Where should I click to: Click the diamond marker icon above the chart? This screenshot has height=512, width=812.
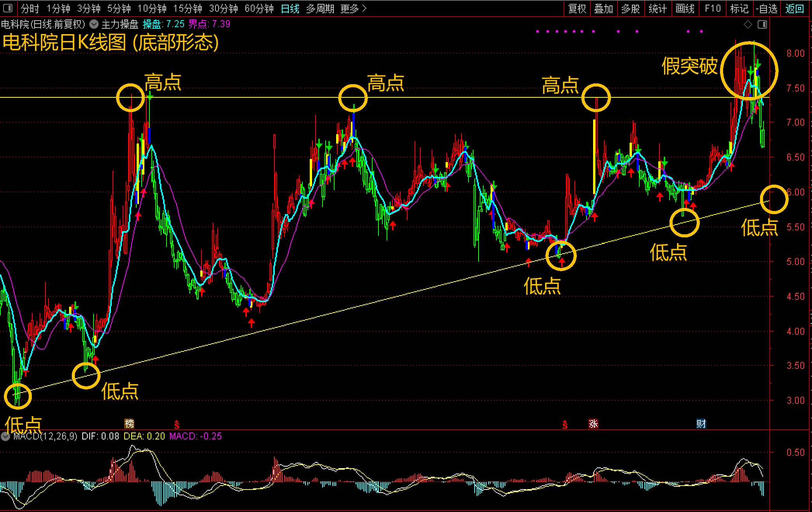[x=748, y=25]
